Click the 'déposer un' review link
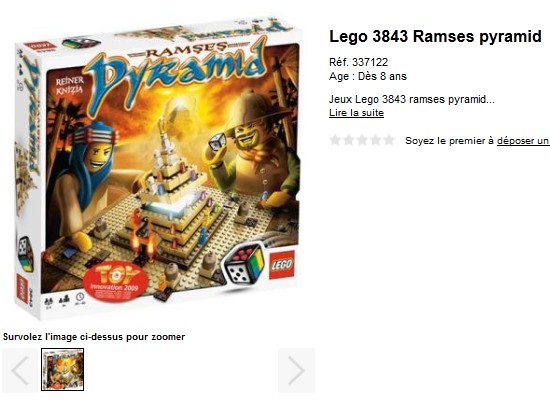This screenshot has width=550, height=401. point(523,141)
